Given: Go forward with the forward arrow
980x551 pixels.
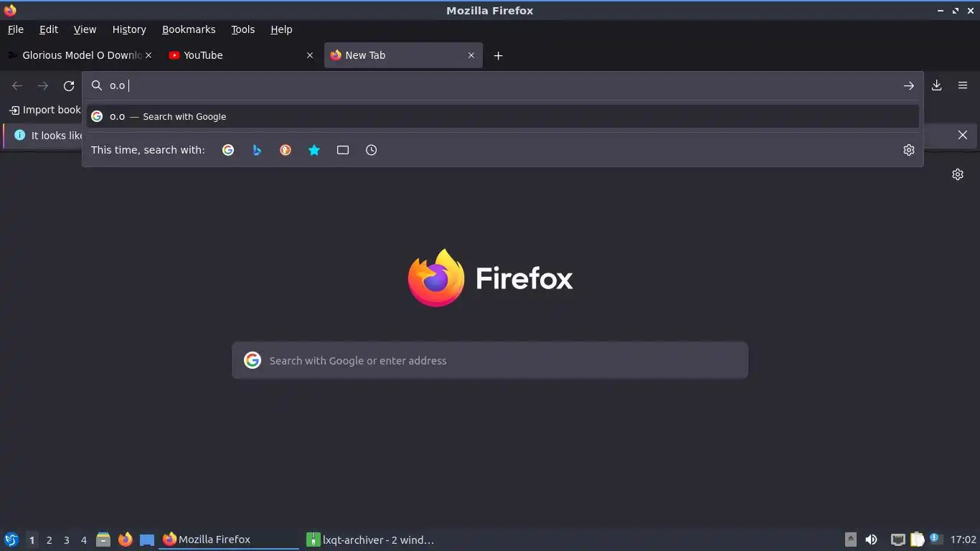Looking at the screenshot, I should click(x=43, y=86).
